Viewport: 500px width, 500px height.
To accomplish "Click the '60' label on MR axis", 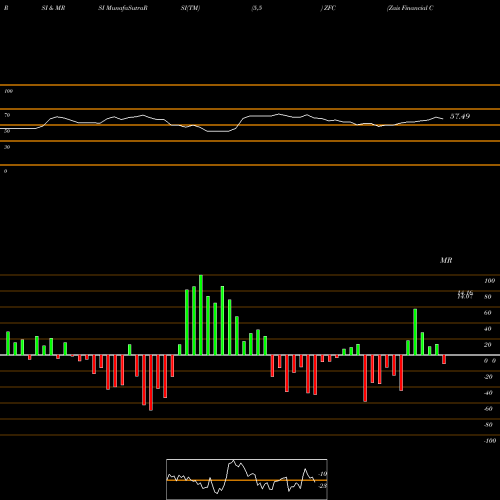I will tap(488, 313).
